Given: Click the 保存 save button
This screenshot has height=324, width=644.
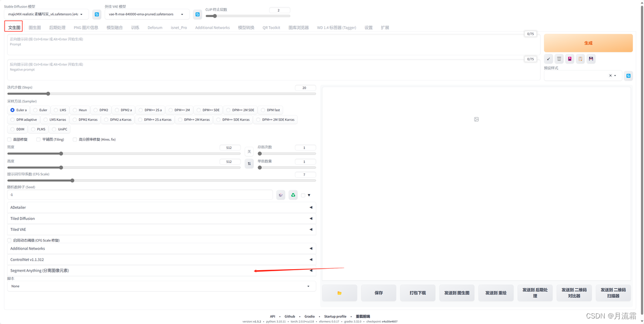Looking at the screenshot, I should (x=379, y=293).
